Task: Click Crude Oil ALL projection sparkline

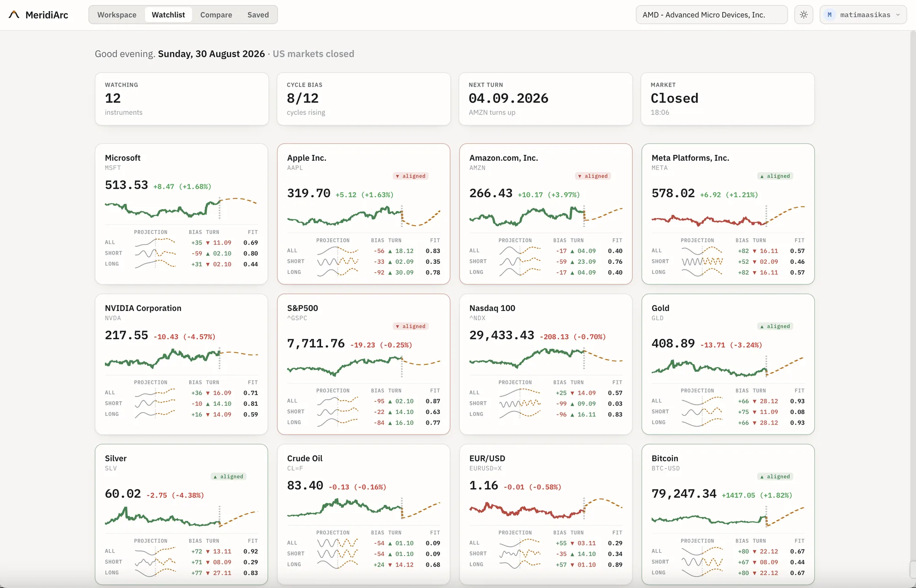Action: pos(338,543)
